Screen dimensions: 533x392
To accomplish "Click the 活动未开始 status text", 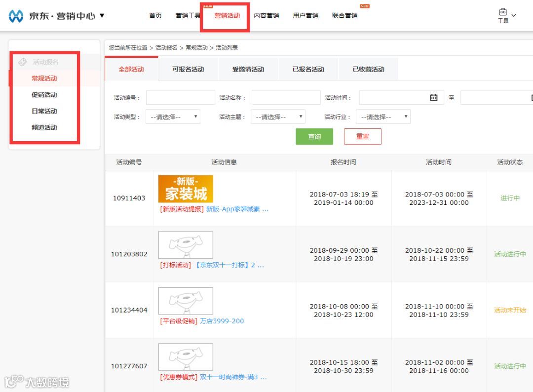I will pyautogui.click(x=510, y=310).
